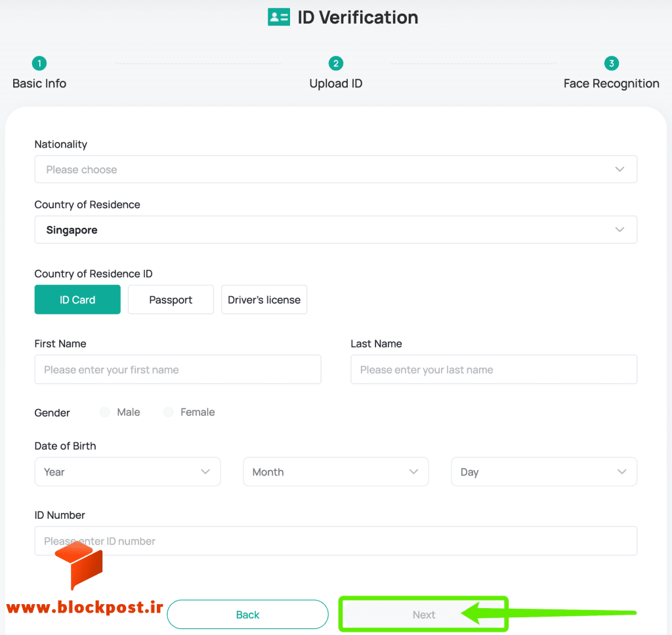Viewport: 672px width, 635px height.
Task: Focus the First Name input field
Action: tap(178, 370)
